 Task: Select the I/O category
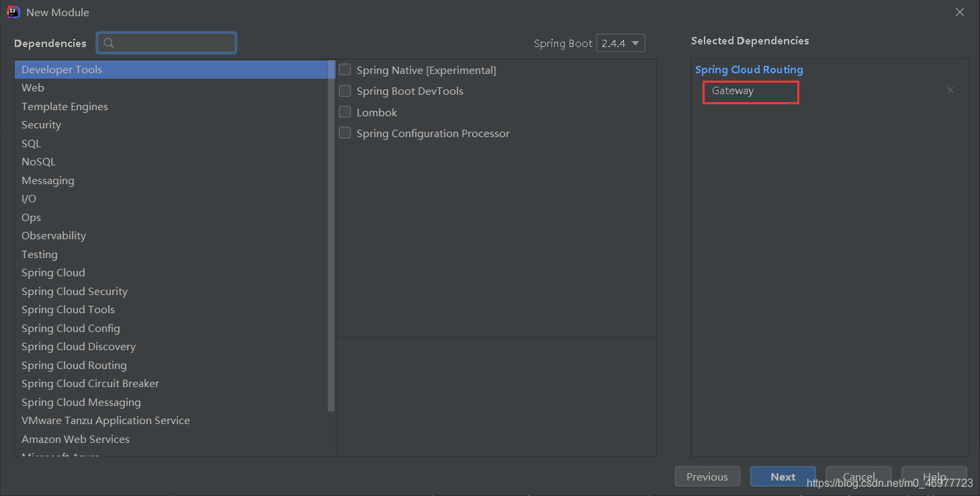click(171, 199)
